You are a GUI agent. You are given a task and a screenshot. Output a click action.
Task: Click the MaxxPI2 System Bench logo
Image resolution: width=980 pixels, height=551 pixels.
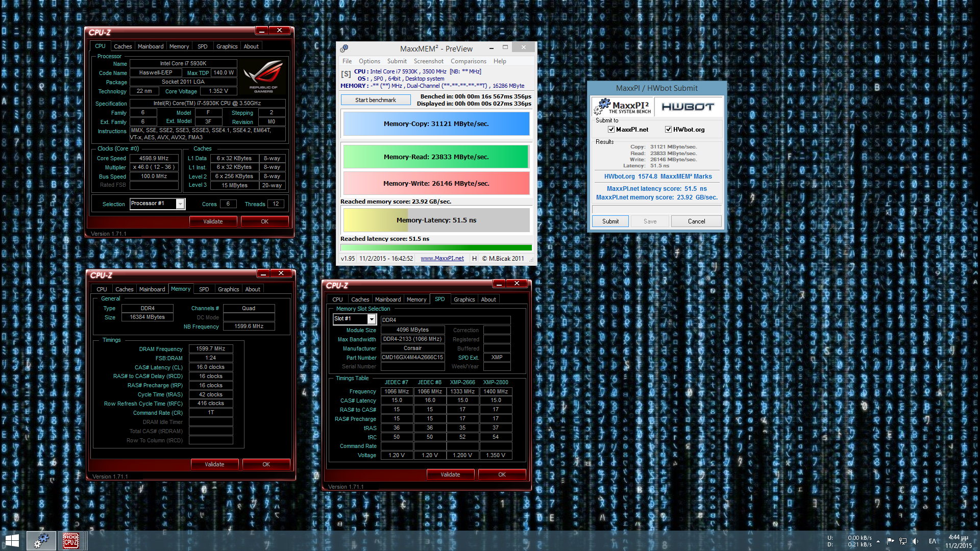622,107
